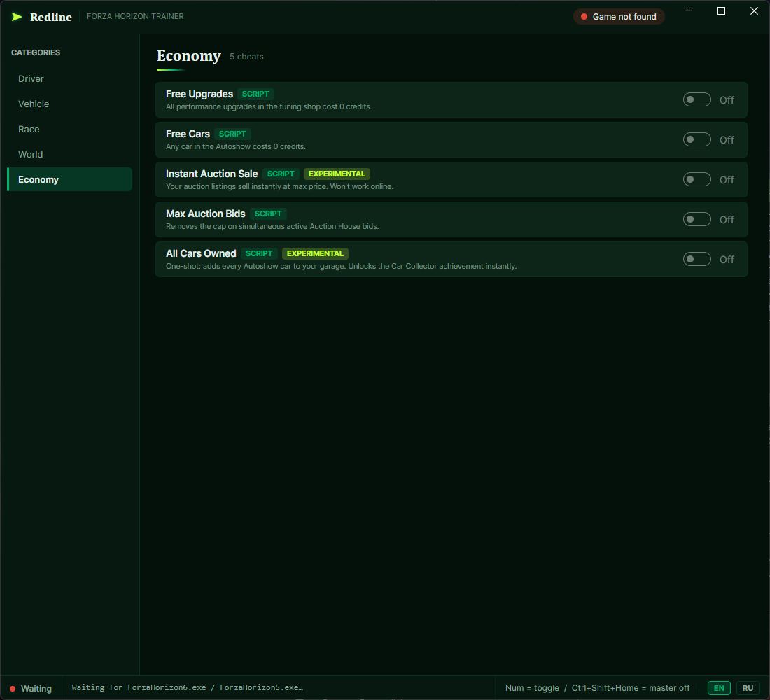Click the SCRIPT tag on Free Cars

point(232,134)
